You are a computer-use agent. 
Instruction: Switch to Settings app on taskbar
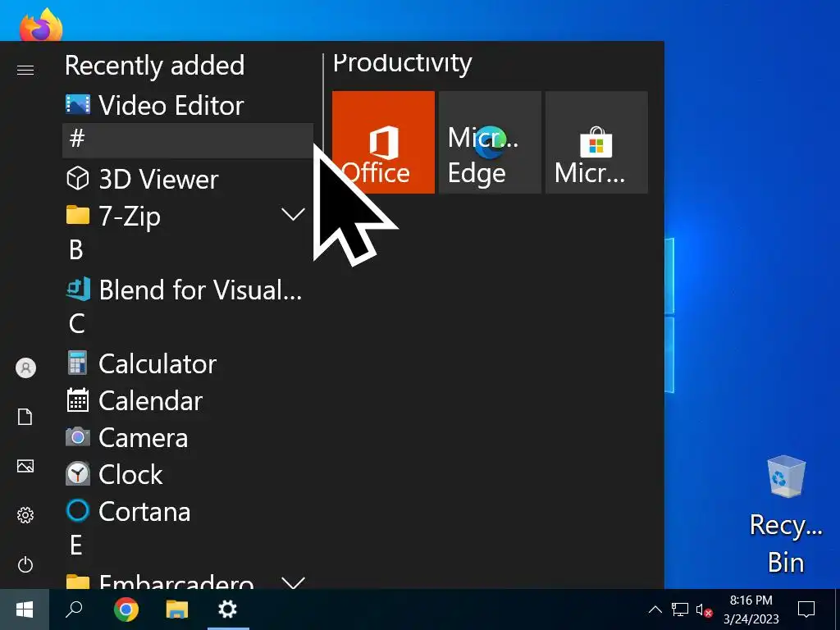pyautogui.click(x=228, y=609)
